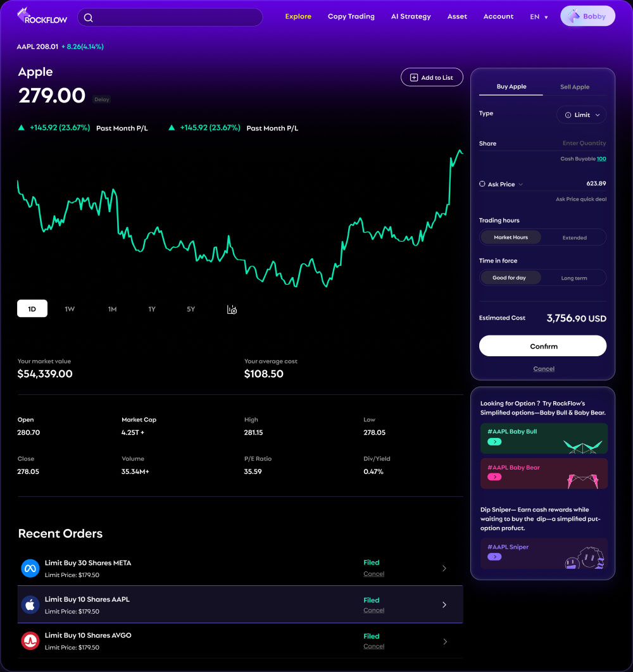Cancel the META limit order
Image resolution: width=633 pixels, height=672 pixels.
[x=373, y=574]
